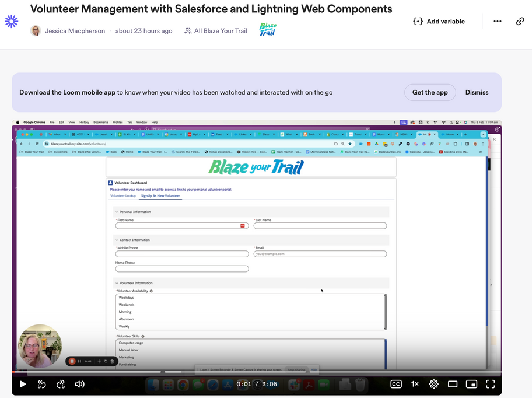Open the History menu in Chrome menu bar
Image resolution: width=532 pixels, height=398 pixels.
click(x=84, y=122)
